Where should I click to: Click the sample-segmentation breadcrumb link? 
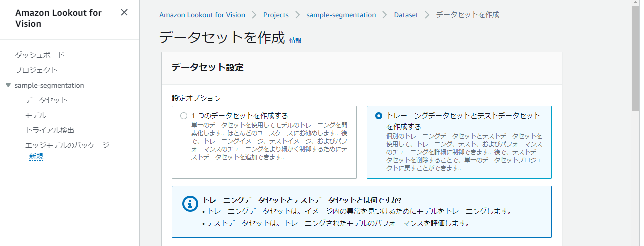click(341, 15)
